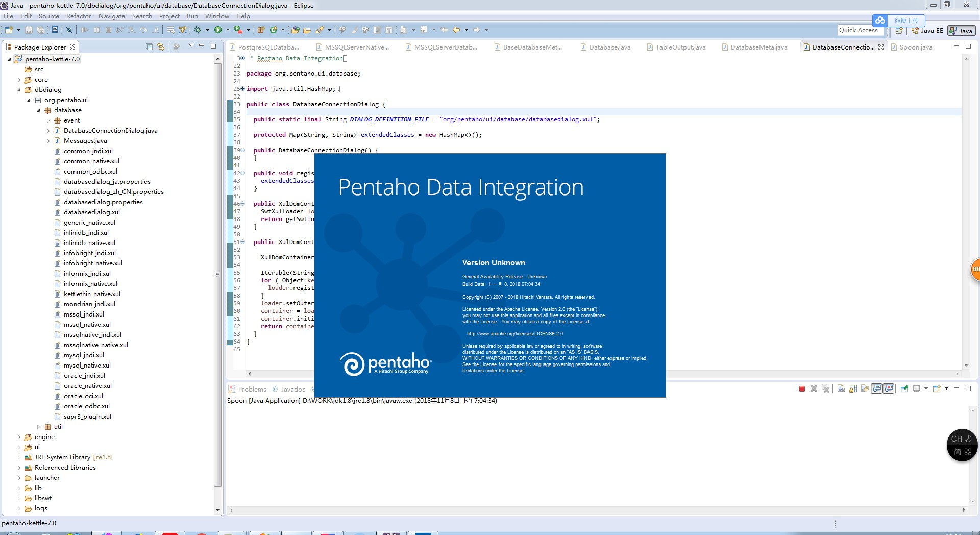The height and width of the screenshot is (535, 980).
Task: Click the CH input method indicator
Action: tap(962, 445)
